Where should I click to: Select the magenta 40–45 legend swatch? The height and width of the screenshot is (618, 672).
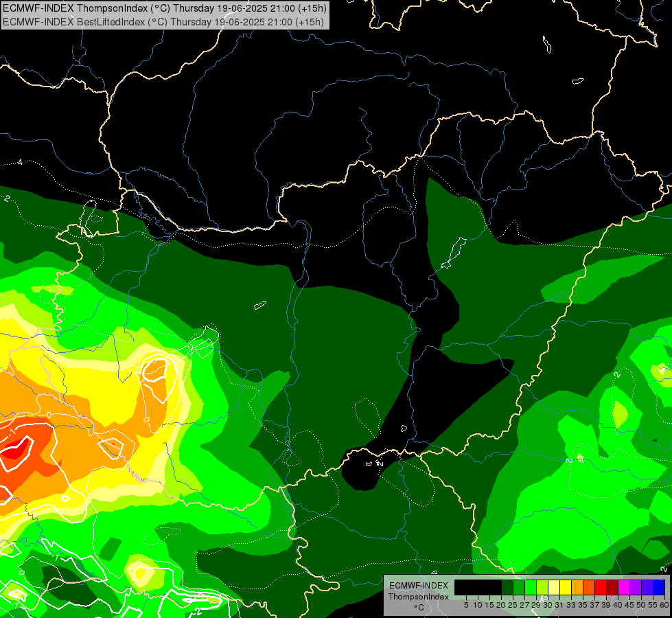[624, 587]
